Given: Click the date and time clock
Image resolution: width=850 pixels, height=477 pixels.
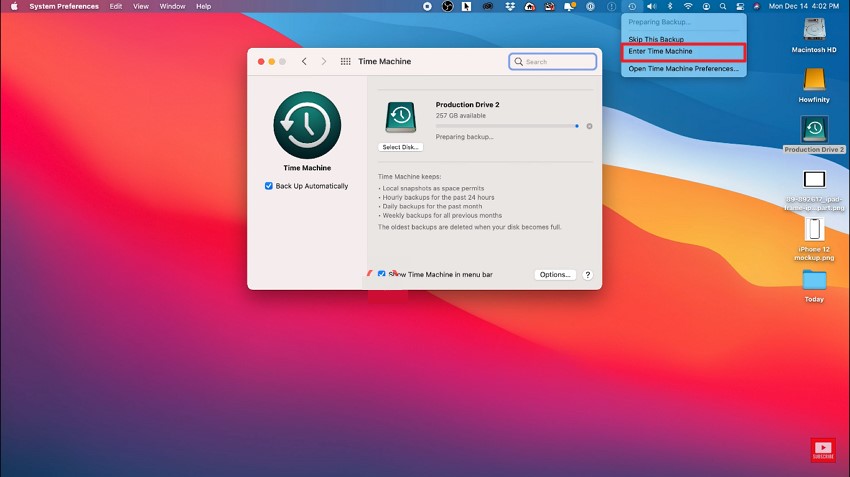Looking at the screenshot, I should point(804,7).
